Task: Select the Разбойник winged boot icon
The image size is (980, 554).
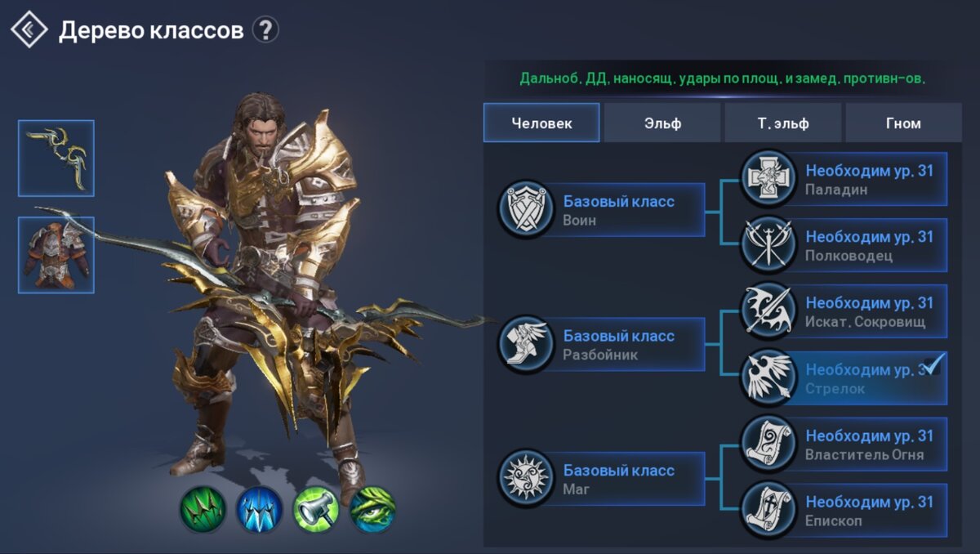Action: point(526,345)
